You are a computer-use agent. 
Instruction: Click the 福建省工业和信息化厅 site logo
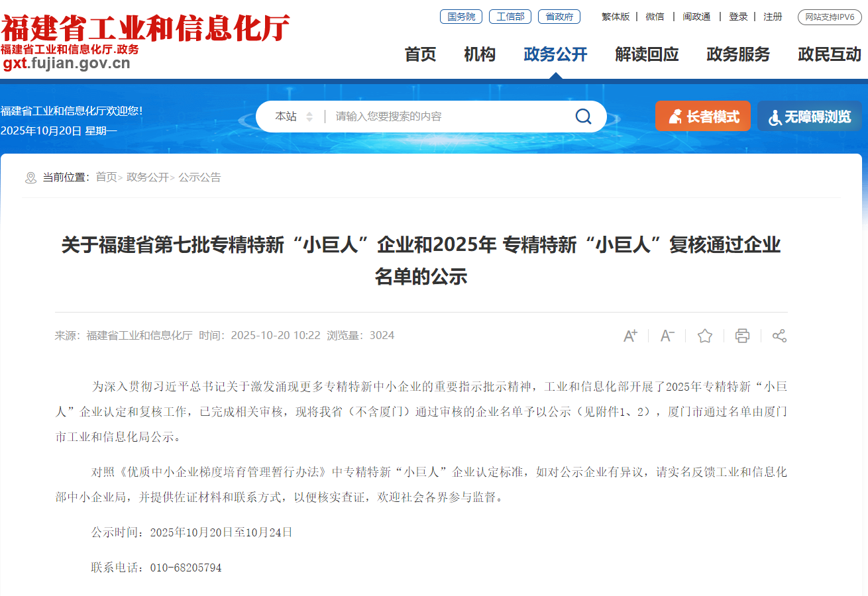pos(145,28)
